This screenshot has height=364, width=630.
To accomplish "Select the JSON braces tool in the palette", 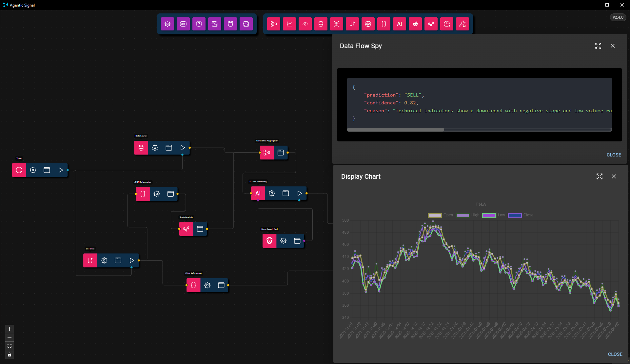I will click(x=384, y=24).
